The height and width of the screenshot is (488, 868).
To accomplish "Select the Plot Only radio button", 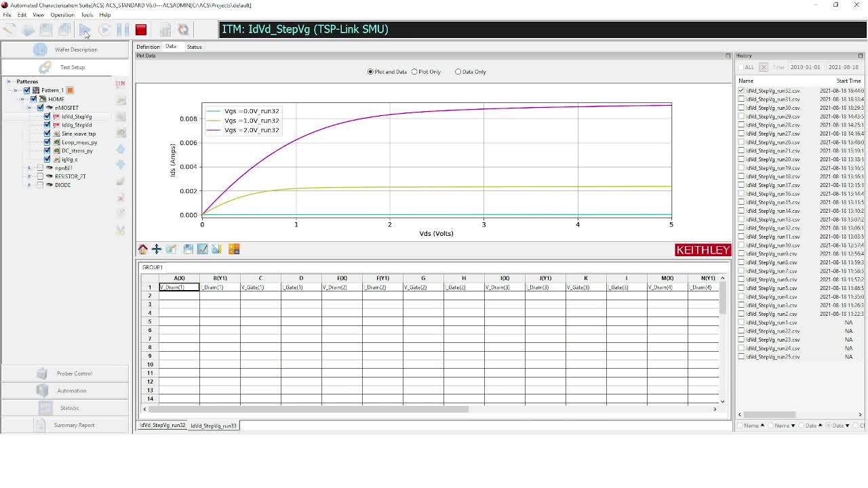I will click(414, 72).
